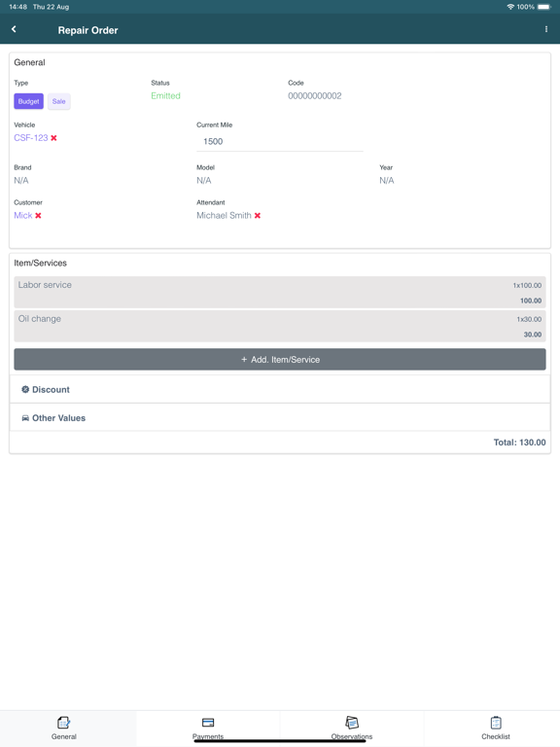Screen dimensions: 560x747
Task: Click the battery indicator icon
Action: (x=544, y=7)
